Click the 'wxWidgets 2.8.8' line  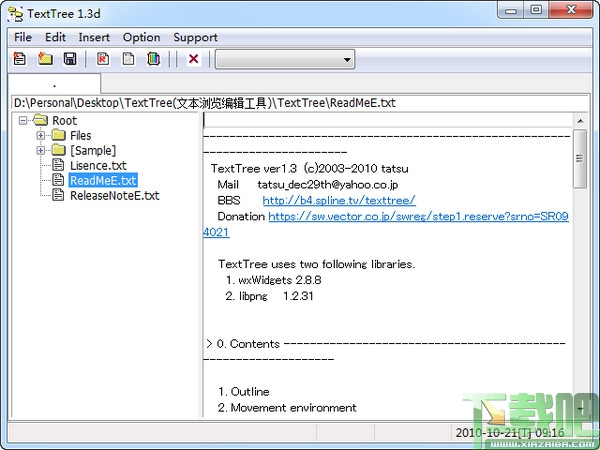(274, 280)
